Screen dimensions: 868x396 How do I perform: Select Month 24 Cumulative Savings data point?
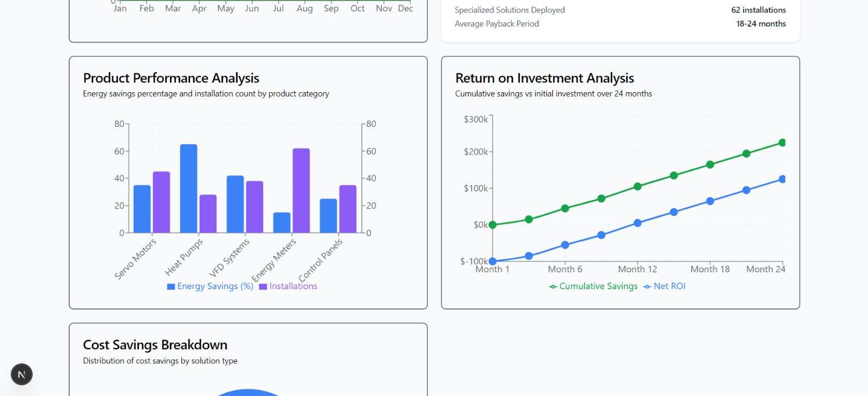coord(782,143)
